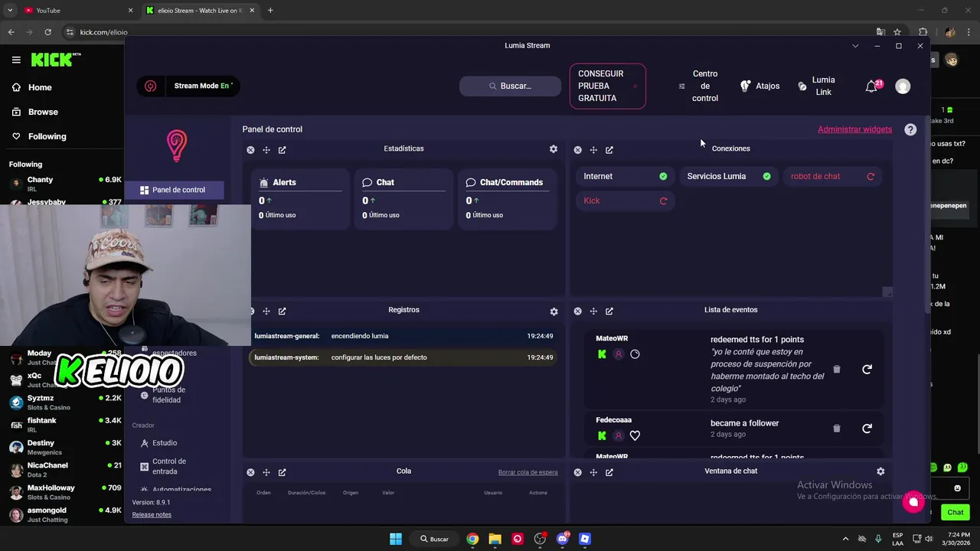This screenshot has height=551, width=980.
Task: Click the browser reload button
Action: click(x=47, y=32)
